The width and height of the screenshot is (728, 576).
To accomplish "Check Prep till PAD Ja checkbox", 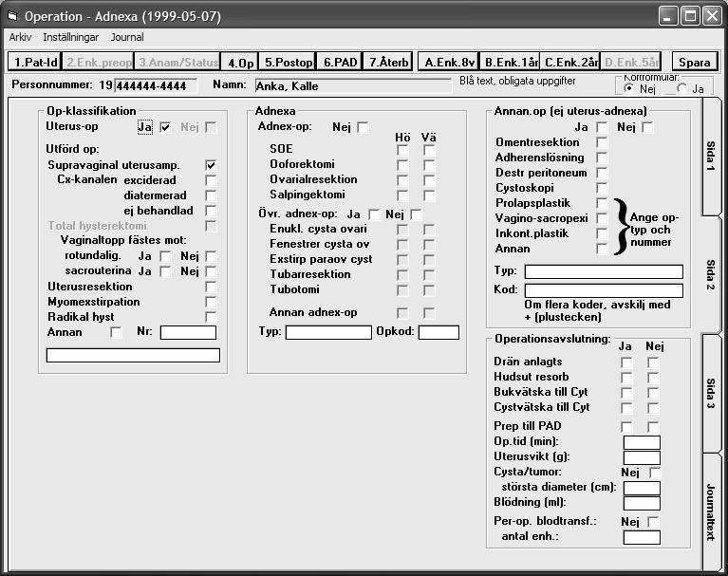I will [626, 427].
